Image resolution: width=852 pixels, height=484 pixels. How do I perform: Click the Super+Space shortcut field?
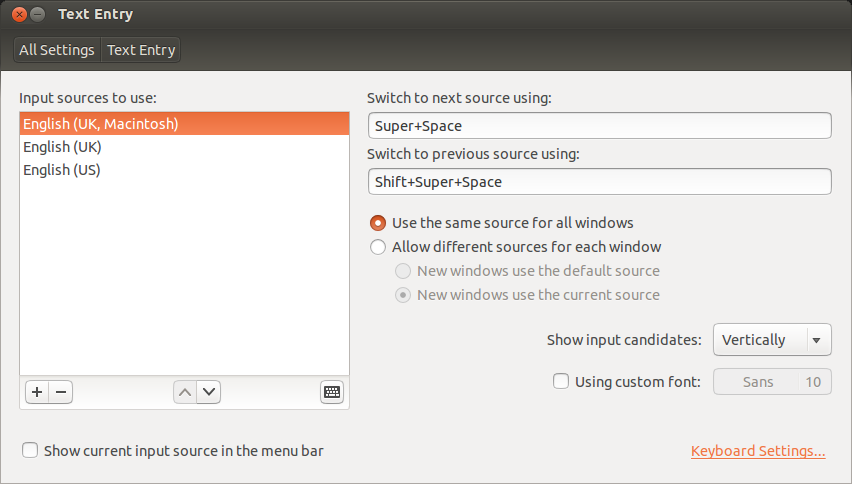pos(599,126)
